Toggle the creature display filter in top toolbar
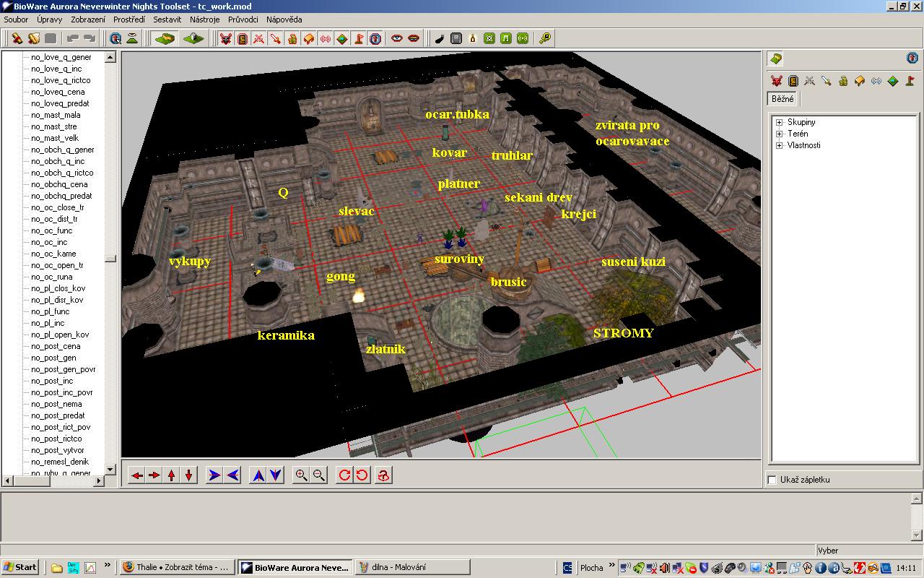Image resolution: width=924 pixels, height=578 pixels. [226, 38]
